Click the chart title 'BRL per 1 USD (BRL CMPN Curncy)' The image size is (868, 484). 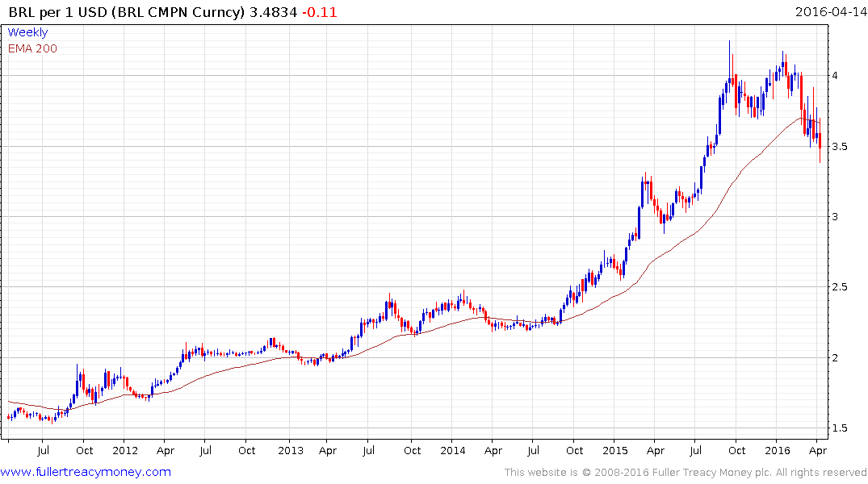126,12
